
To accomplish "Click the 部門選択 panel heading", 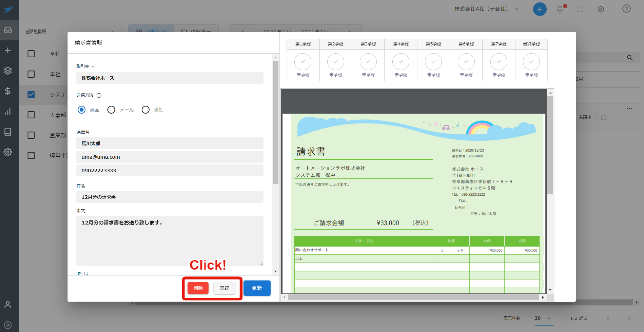I will click(x=36, y=32).
